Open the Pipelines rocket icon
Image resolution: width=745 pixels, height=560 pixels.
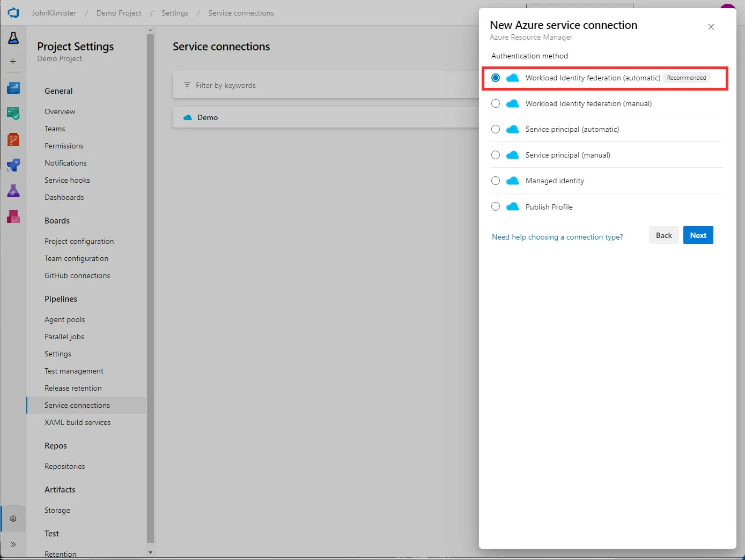tap(13, 165)
